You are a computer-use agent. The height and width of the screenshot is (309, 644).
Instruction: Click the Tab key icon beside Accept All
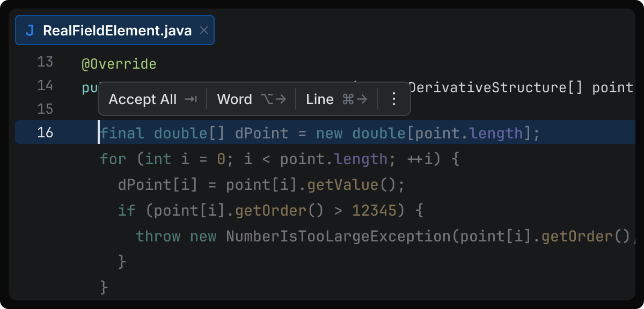[191, 99]
